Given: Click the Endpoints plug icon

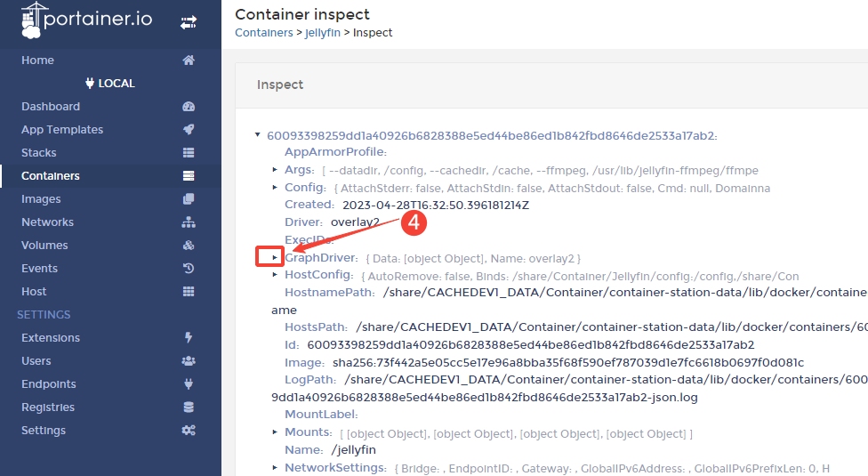Looking at the screenshot, I should [189, 384].
